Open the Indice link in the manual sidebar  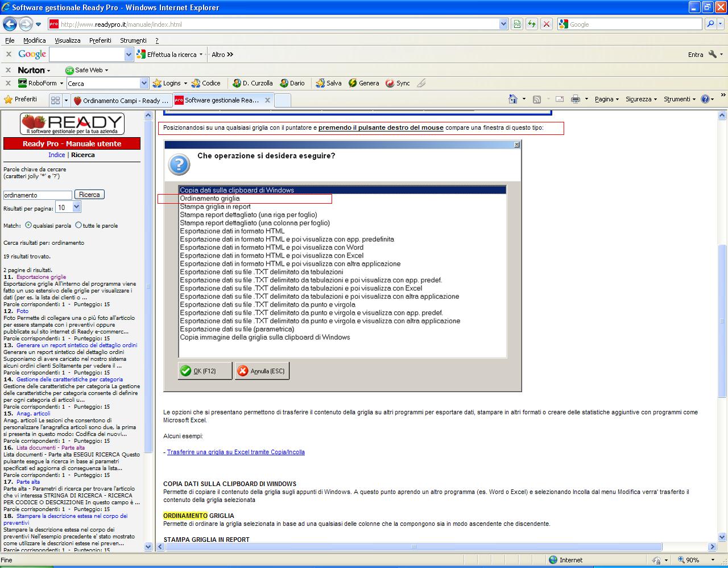tap(57, 155)
